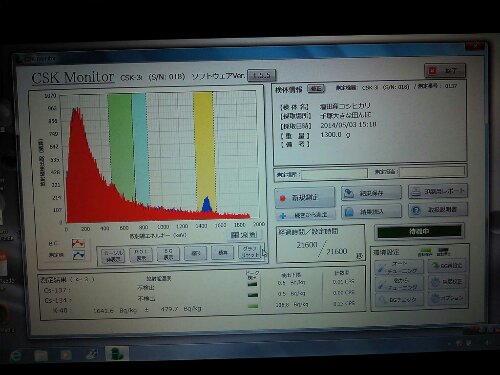Open the printer report button
500x375 pixels.
point(438,192)
